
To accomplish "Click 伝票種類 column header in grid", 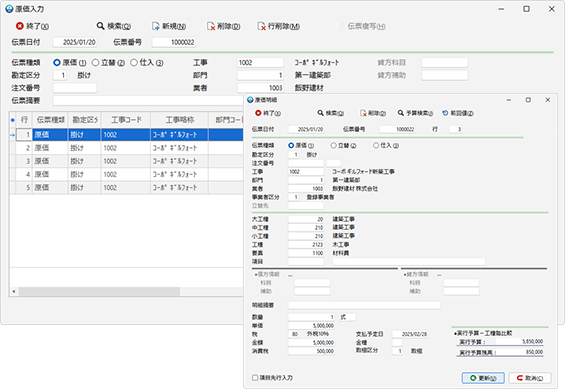I will click(x=50, y=120).
